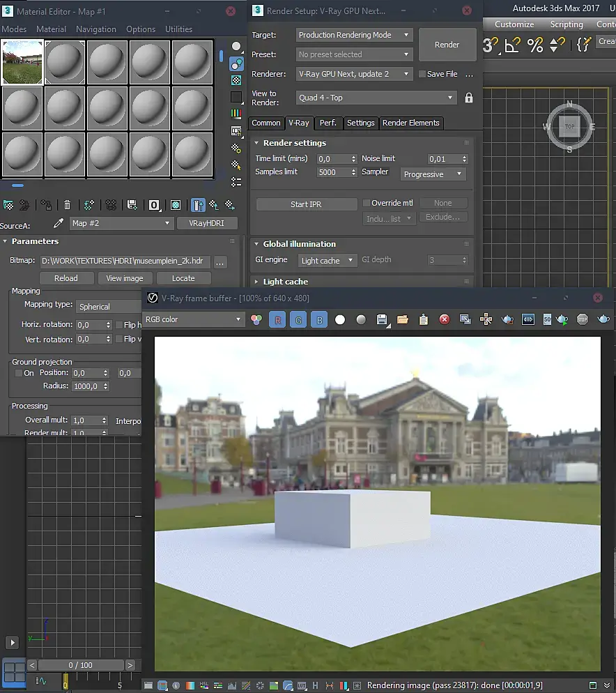Enable Ground projection On checkbox
The image size is (616, 693).
(18, 373)
